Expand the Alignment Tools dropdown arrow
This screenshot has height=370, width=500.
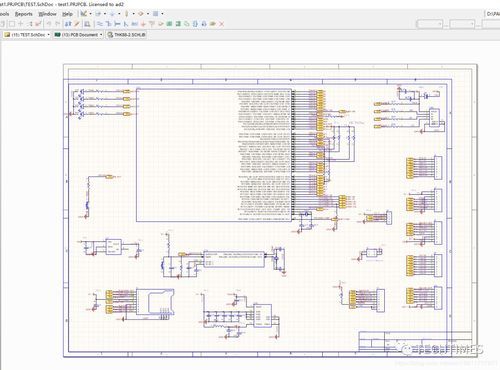coord(105,14)
